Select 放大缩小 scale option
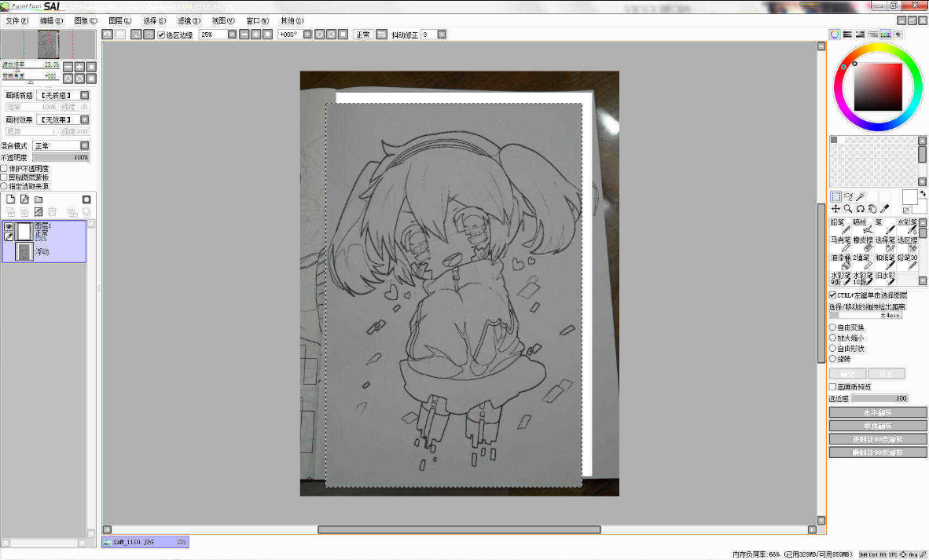 pyautogui.click(x=832, y=338)
